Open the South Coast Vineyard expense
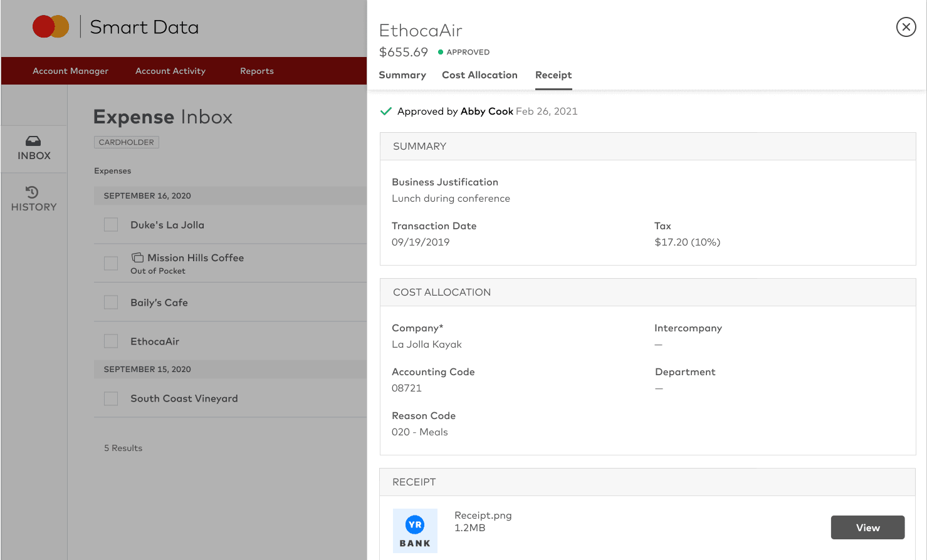 [184, 398]
